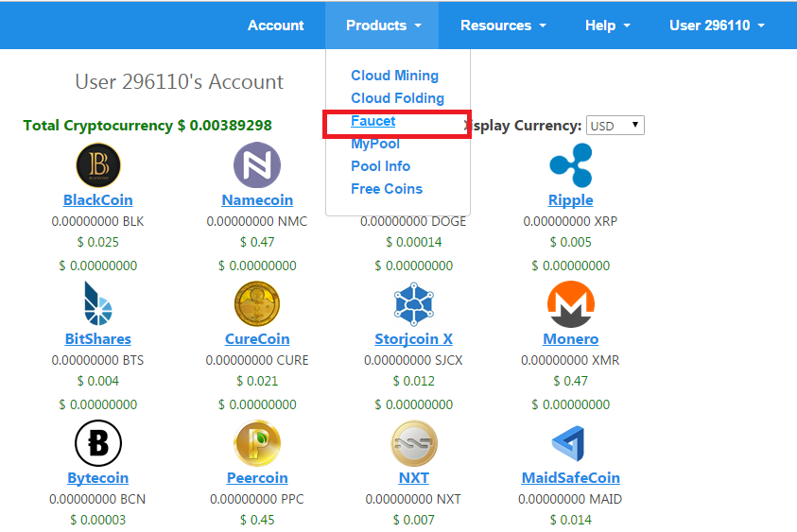
Task: Click the MaidSafeCoin logo icon
Action: pos(569,443)
